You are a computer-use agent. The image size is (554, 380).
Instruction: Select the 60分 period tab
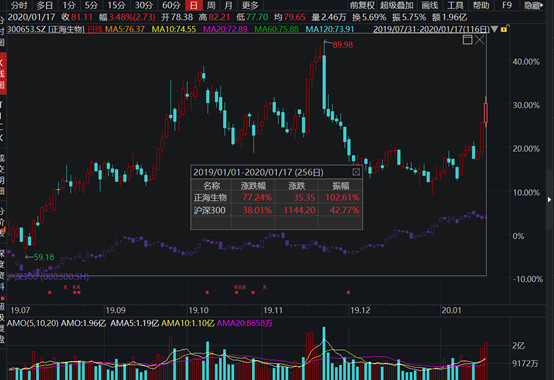pyautogui.click(x=171, y=5)
